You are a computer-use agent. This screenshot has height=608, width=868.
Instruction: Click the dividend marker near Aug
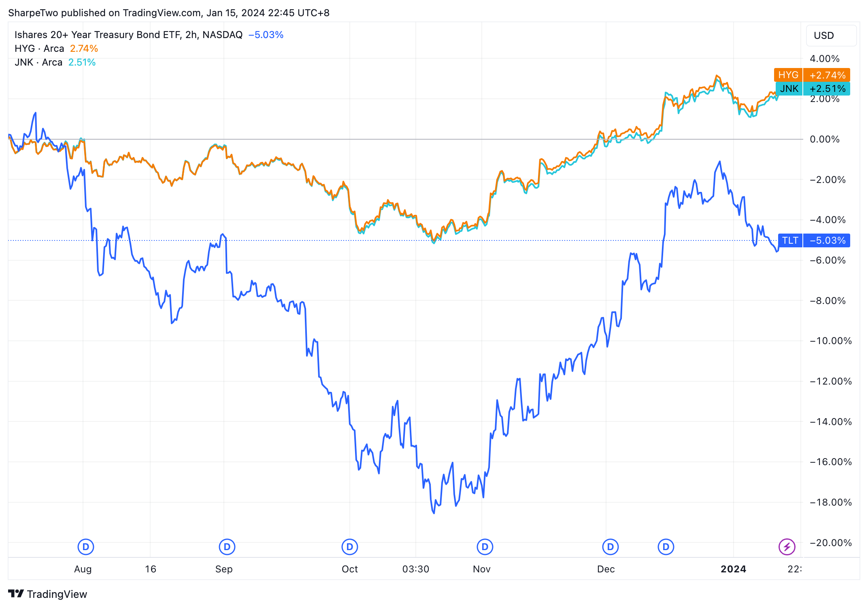(x=85, y=547)
